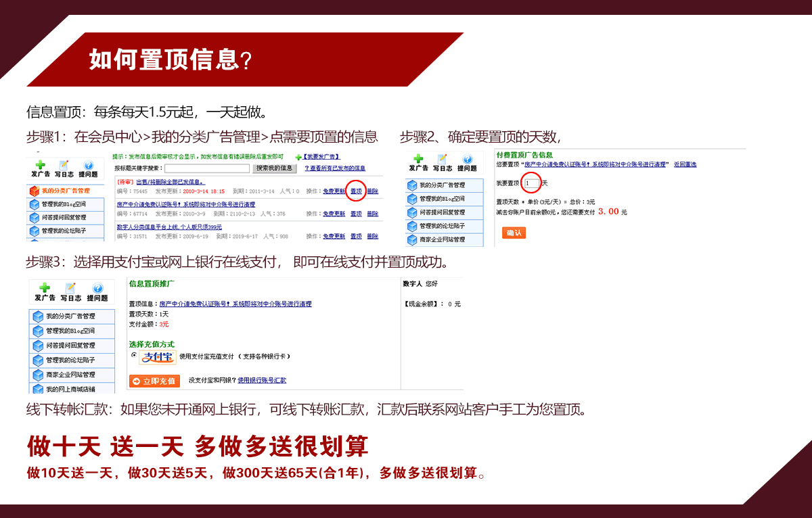Open 管理我的Blog空间 in step 2 sidebar
This screenshot has height=518, width=812.
(x=442, y=199)
